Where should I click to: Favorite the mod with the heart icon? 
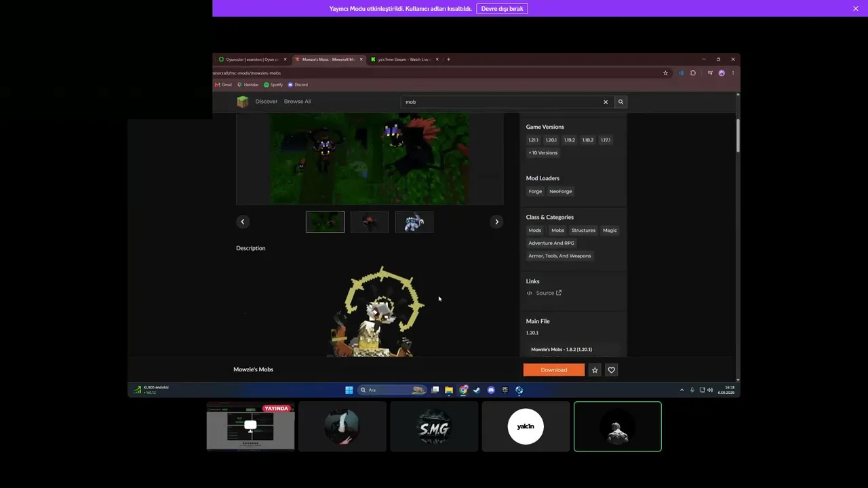[x=612, y=370]
